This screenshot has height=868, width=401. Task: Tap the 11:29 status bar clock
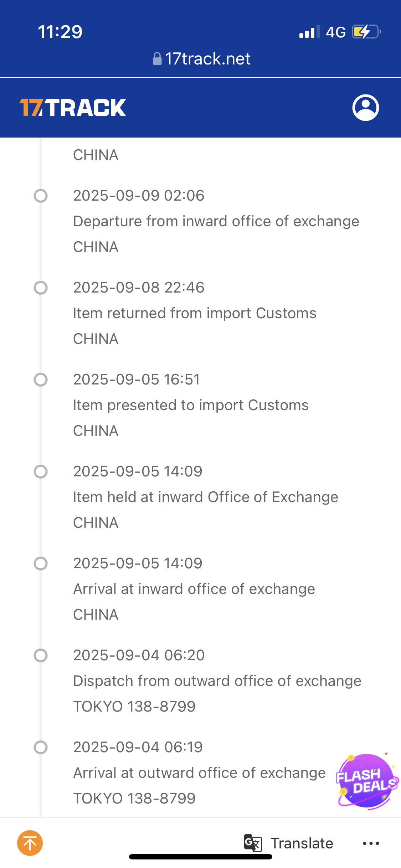pos(60,32)
